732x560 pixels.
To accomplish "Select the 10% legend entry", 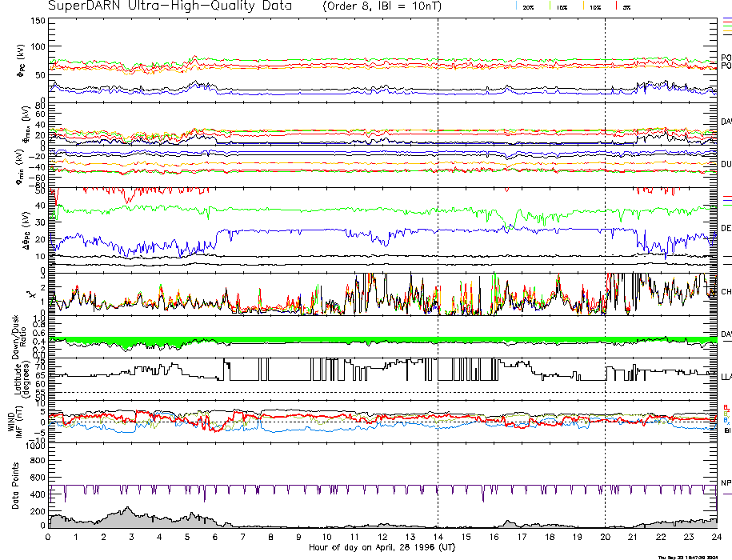I will point(594,6).
